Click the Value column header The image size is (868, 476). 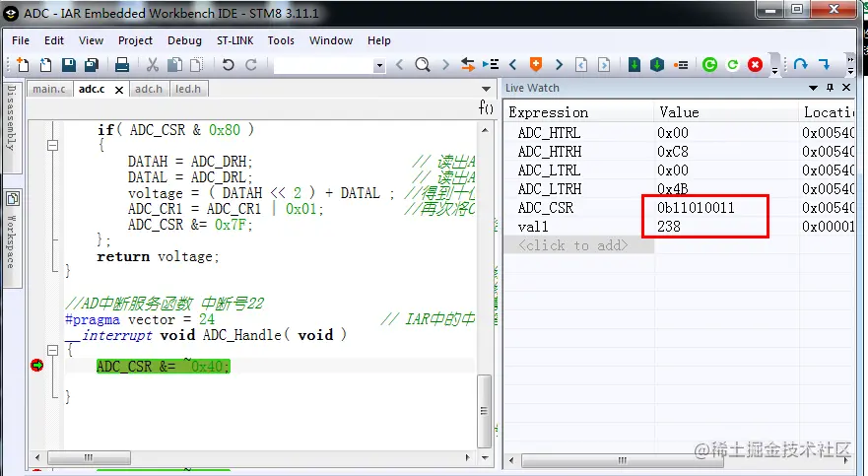pos(726,112)
